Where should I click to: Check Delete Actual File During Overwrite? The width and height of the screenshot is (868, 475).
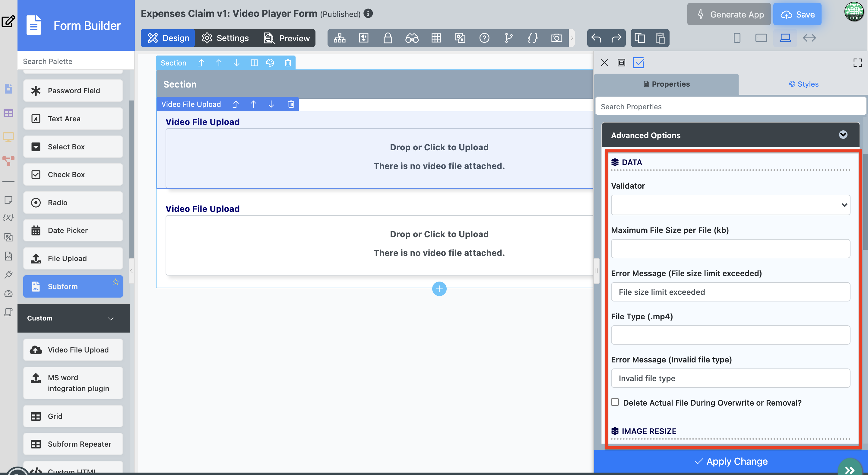click(615, 402)
